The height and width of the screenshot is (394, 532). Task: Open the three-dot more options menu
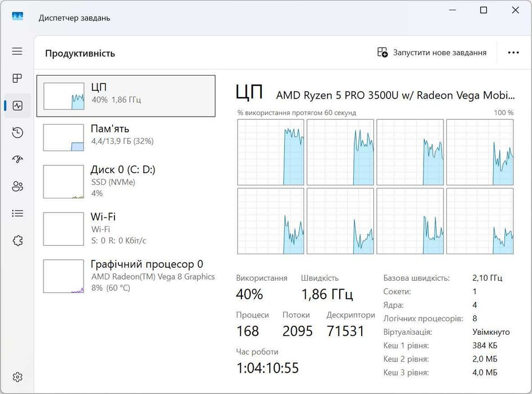pos(513,52)
